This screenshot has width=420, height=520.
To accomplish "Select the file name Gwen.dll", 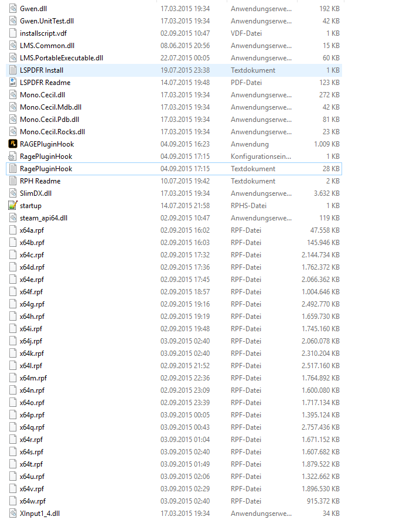I will (33, 9).
